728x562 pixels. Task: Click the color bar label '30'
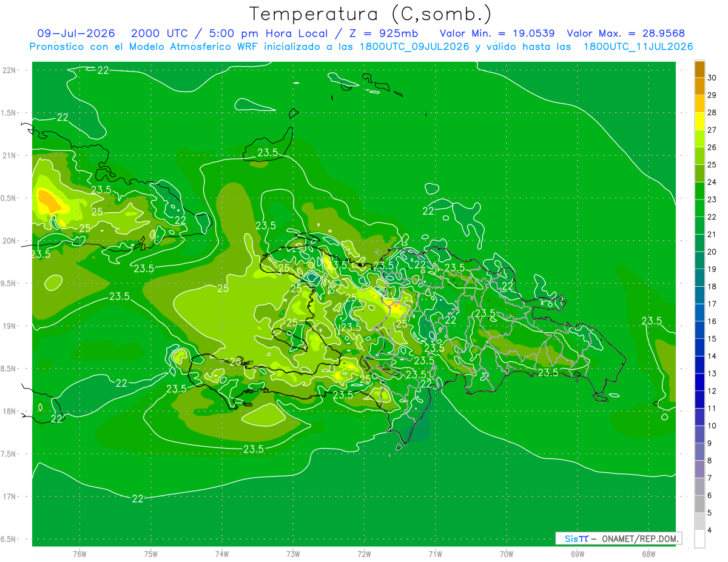(712, 78)
